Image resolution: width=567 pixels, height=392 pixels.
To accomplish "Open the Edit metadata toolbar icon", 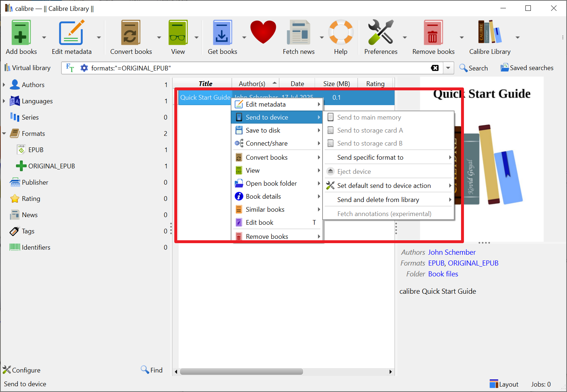I will pos(72,33).
